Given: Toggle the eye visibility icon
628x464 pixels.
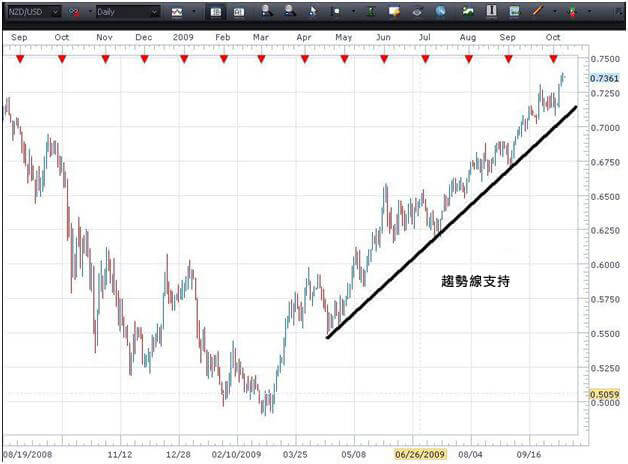Looking at the screenshot, I should click(416, 12).
